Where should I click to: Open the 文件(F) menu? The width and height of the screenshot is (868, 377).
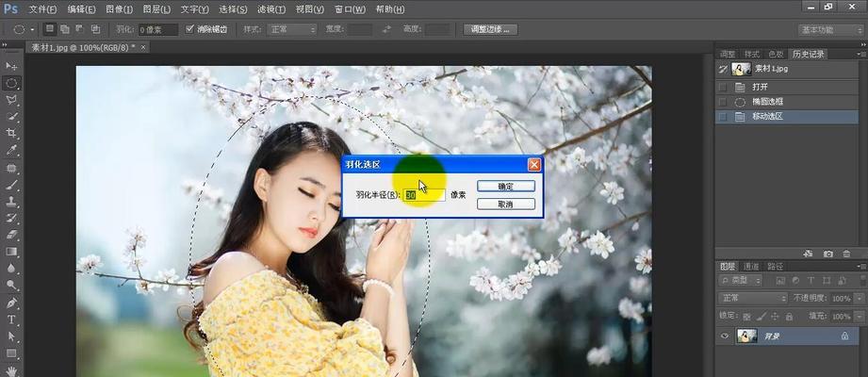[42, 9]
